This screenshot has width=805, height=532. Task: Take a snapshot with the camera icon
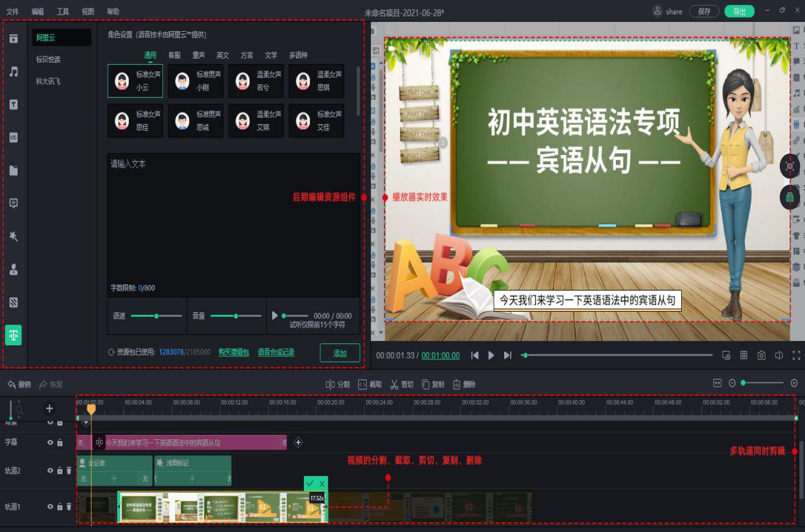(x=761, y=355)
